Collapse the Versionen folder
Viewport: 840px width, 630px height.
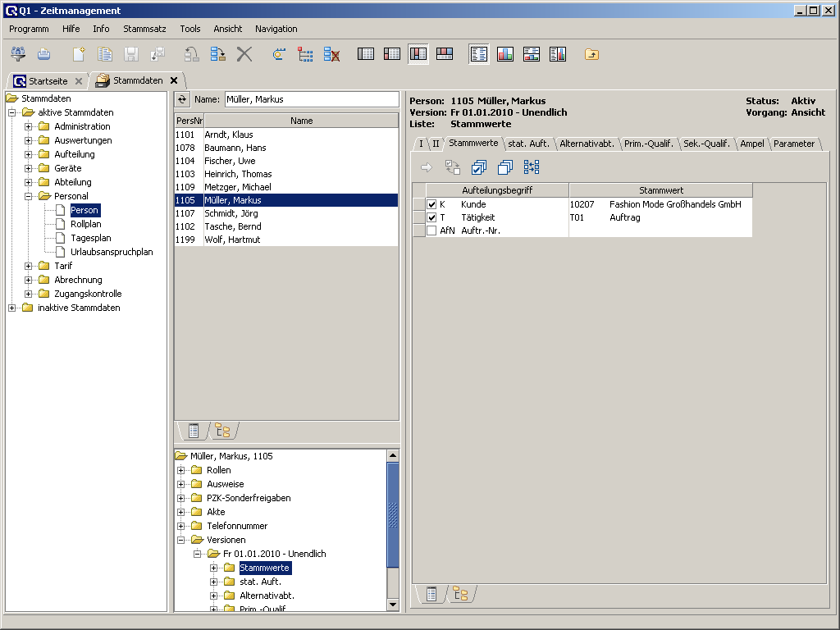(181, 540)
